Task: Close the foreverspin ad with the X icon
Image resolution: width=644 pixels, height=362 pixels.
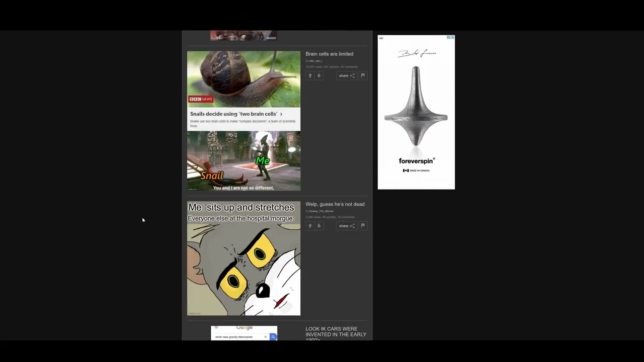Action: tap(452, 37)
